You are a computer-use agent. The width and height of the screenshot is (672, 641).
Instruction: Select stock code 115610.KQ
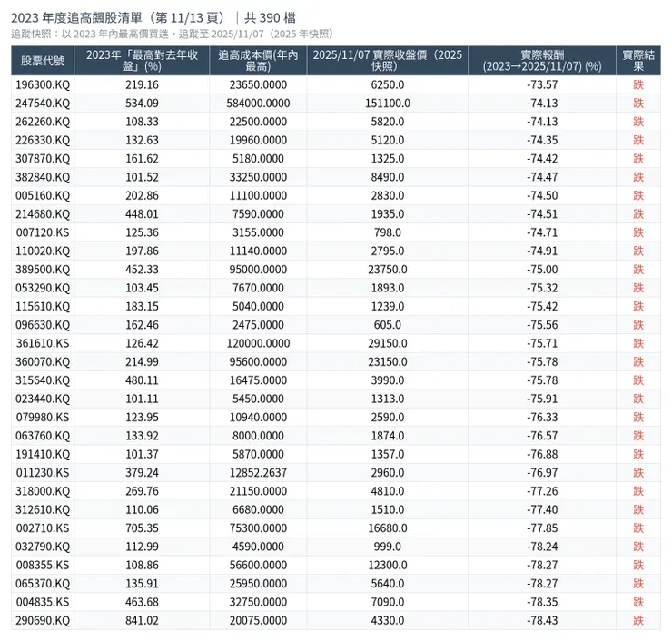coord(43,306)
